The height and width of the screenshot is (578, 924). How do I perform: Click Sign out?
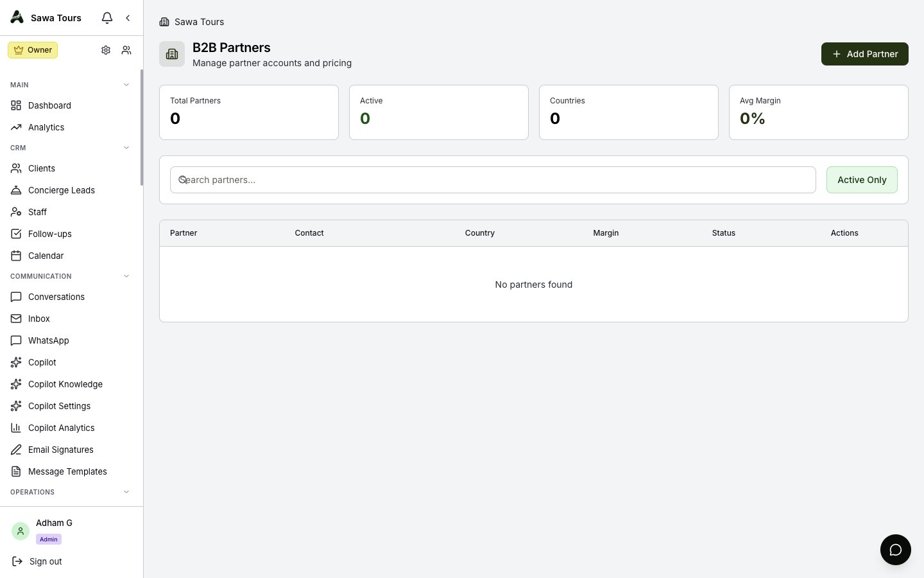pos(46,561)
